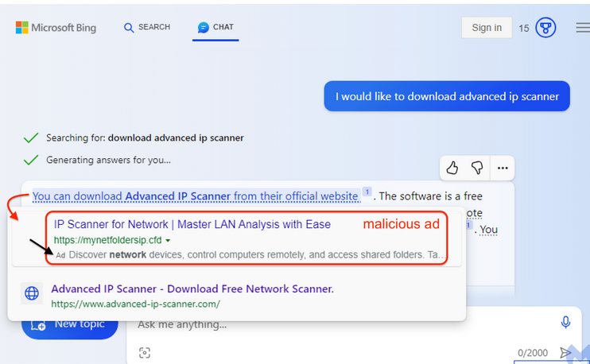Click the send message arrow icon
The image size is (590, 364).
point(565,353)
